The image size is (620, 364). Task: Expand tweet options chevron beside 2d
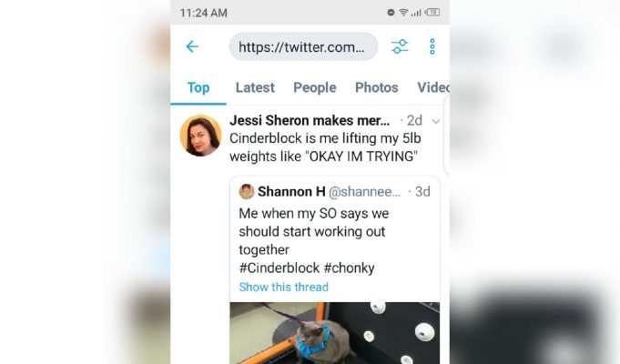coord(436,121)
